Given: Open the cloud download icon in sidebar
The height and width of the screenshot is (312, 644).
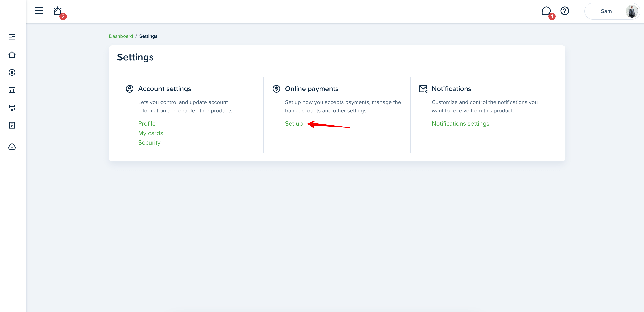Looking at the screenshot, I should 12,147.
